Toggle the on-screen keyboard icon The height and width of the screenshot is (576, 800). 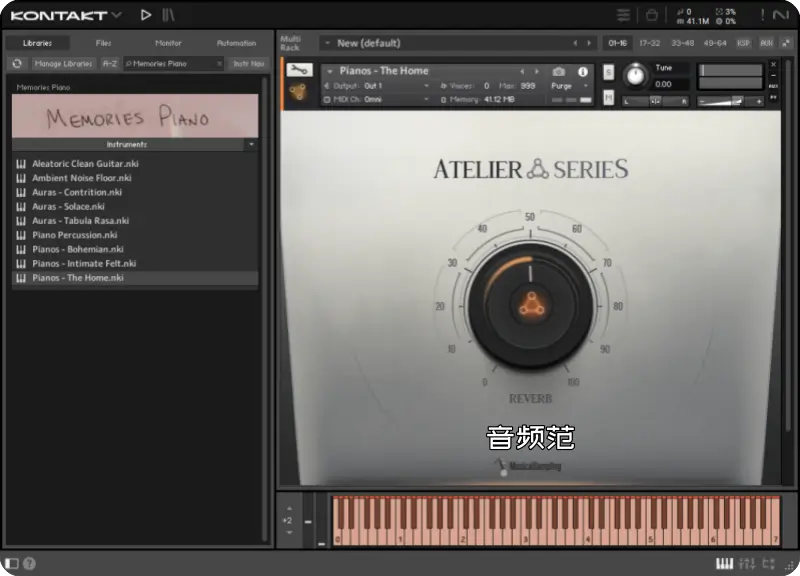[x=724, y=563]
